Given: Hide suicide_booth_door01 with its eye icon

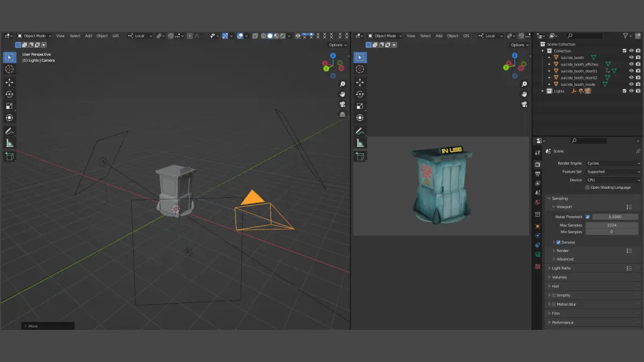Looking at the screenshot, I should point(631,71).
